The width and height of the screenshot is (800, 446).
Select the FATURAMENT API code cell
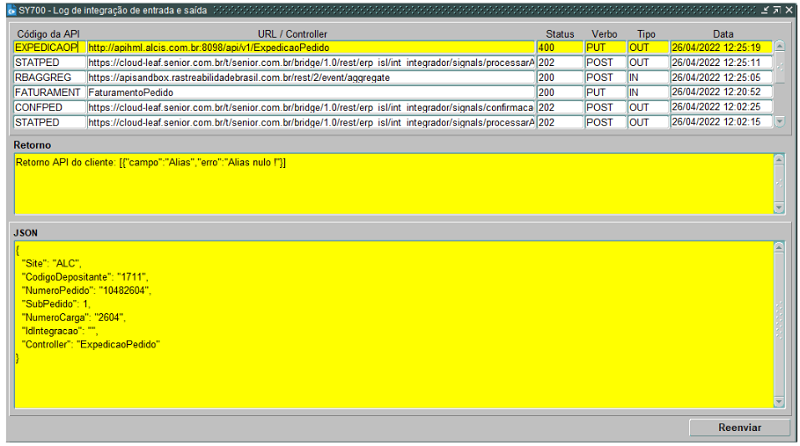point(49,92)
